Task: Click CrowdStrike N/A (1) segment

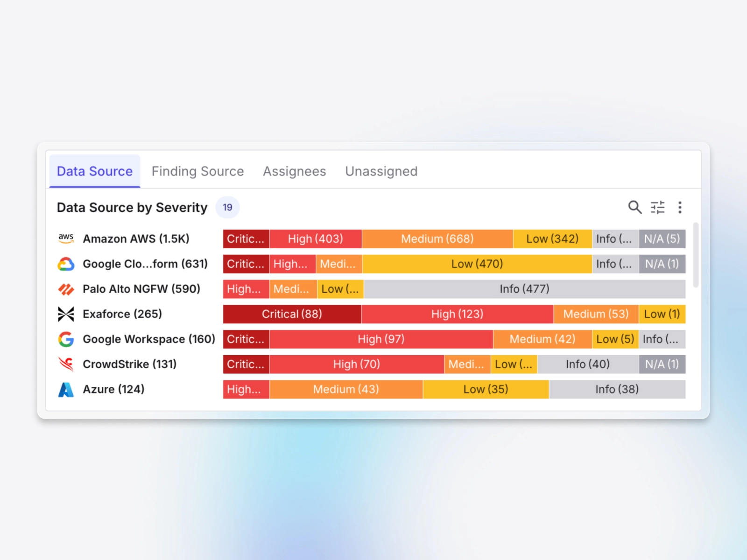Action: tap(662, 364)
